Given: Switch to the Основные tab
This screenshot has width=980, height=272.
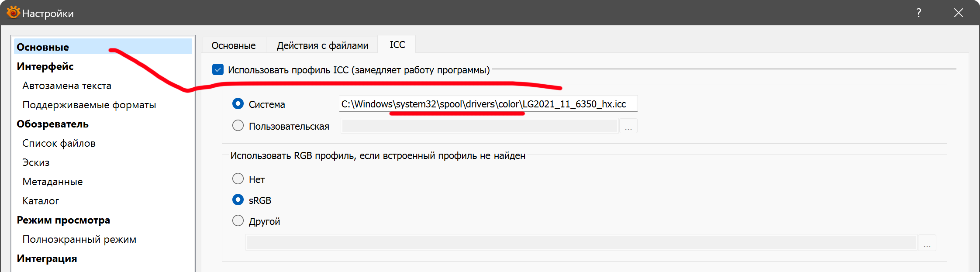Looking at the screenshot, I should coord(234,45).
